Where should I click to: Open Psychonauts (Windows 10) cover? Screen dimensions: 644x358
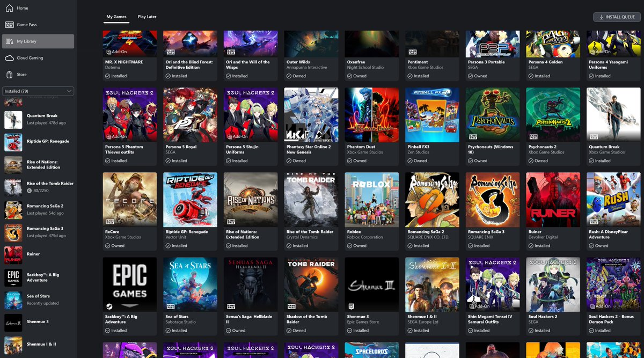tap(493, 115)
